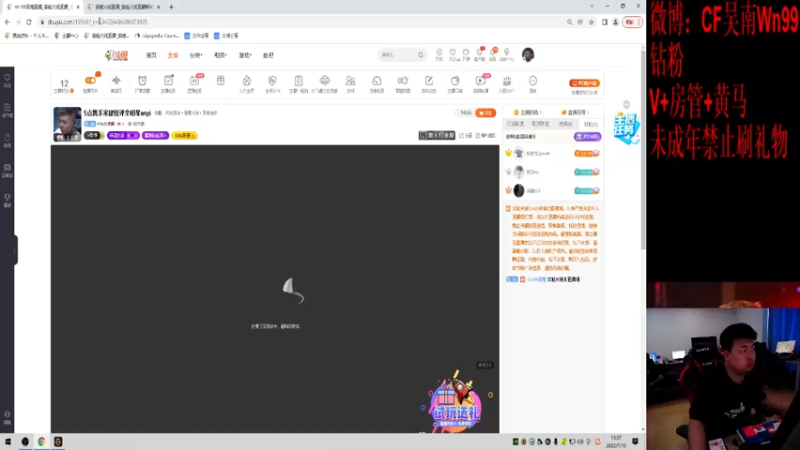Image resolution: width=800 pixels, height=450 pixels.
Task: Open a new browser tab with the plus icon
Action: [171, 7]
